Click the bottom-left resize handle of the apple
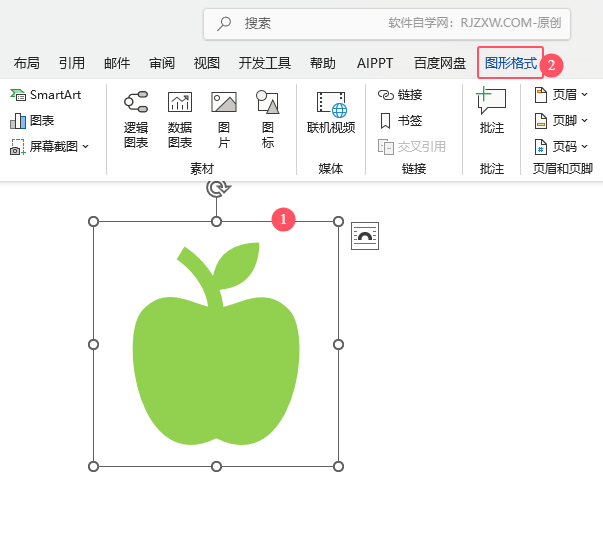This screenshot has height=549, width=603. click(x=93, y=467)
